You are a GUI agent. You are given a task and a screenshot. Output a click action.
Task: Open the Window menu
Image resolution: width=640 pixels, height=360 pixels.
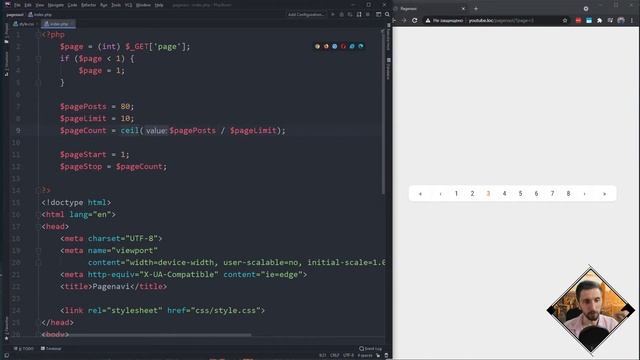click(143, 5)
